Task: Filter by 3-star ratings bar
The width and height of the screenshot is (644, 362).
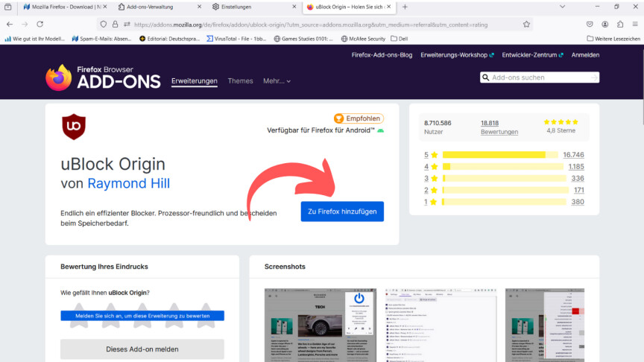Action: tap(504, 178)
